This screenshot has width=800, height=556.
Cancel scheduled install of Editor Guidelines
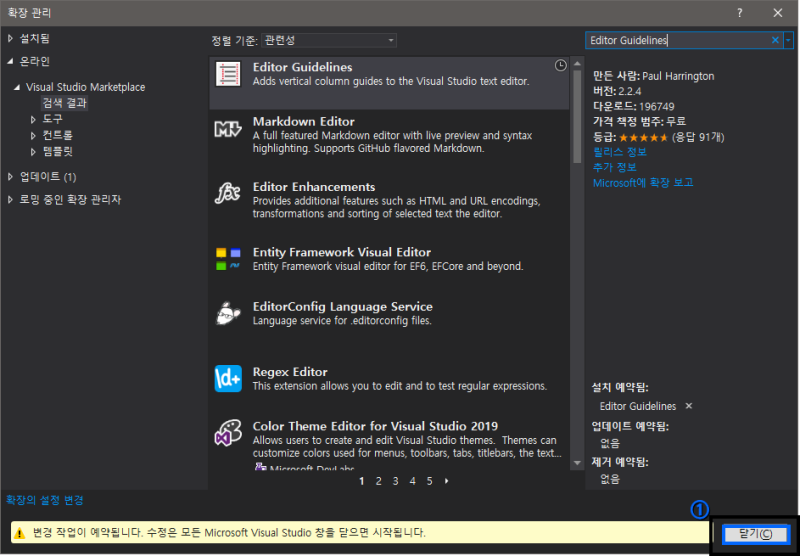tap(689, 406)
